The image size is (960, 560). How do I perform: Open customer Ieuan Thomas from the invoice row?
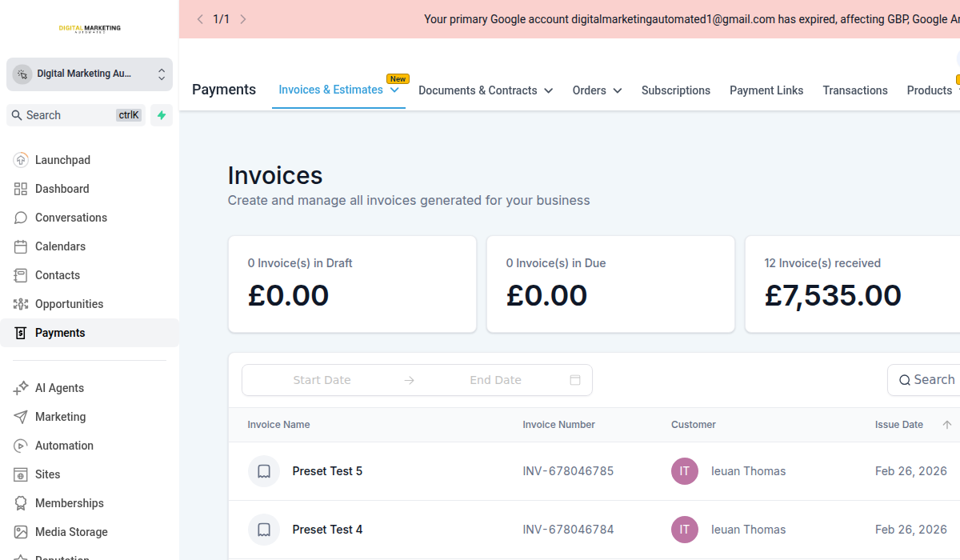(x=748, y=471)
